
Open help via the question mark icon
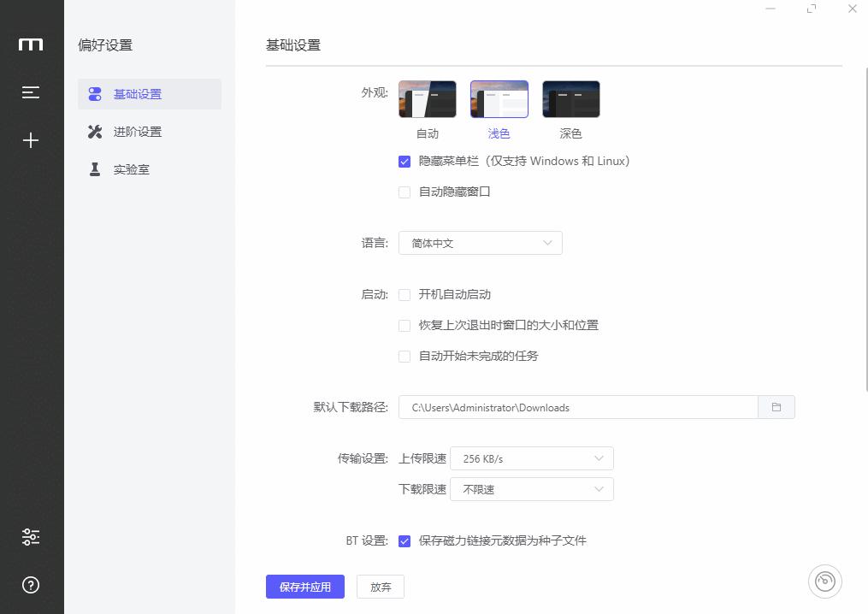click(x=32, y=585)
